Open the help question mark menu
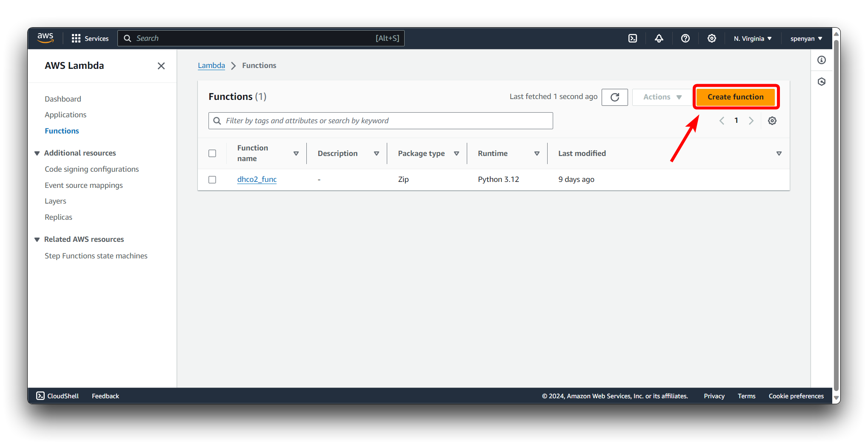This screenshot has width=868, height=445. click(685, 38)
